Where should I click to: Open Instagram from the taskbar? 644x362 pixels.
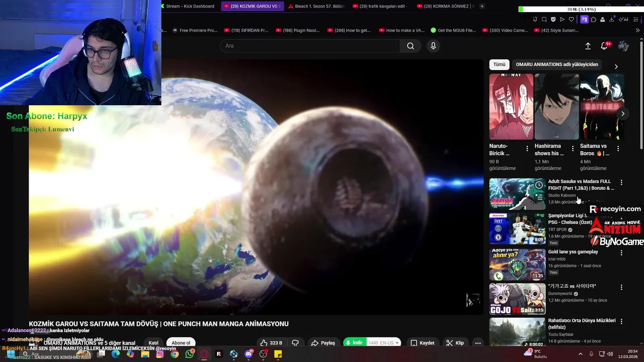(160, 354)
